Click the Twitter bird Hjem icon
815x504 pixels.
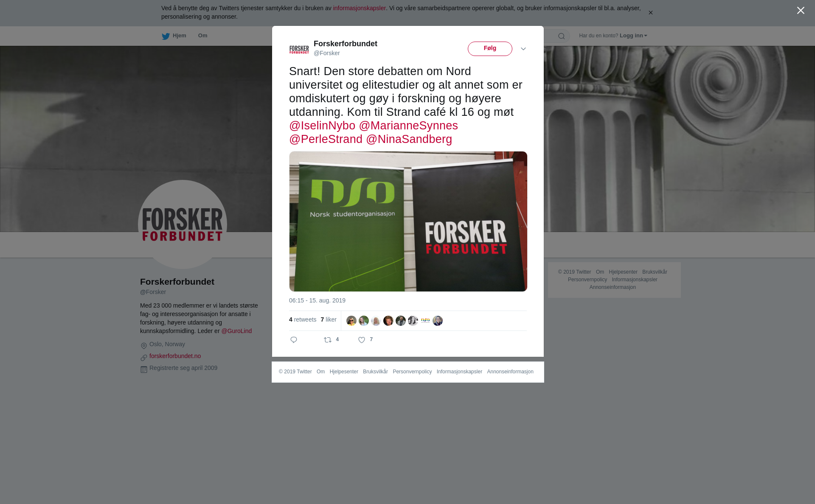pyautogui.click(x=166, y=36)
